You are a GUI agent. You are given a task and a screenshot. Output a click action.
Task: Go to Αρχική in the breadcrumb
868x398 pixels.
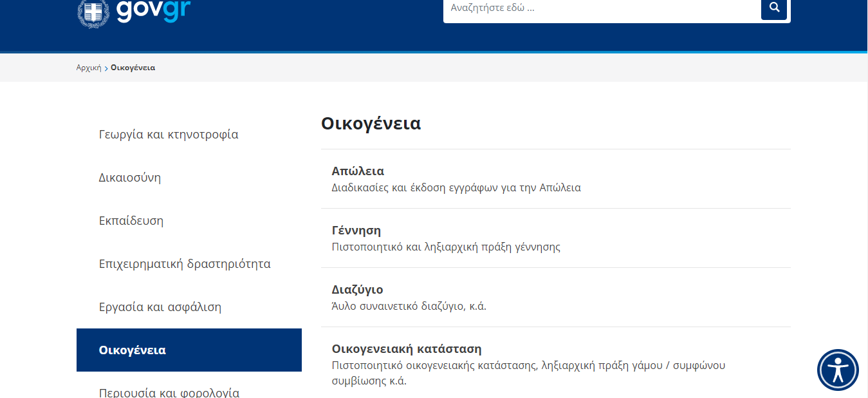point(89,68)
